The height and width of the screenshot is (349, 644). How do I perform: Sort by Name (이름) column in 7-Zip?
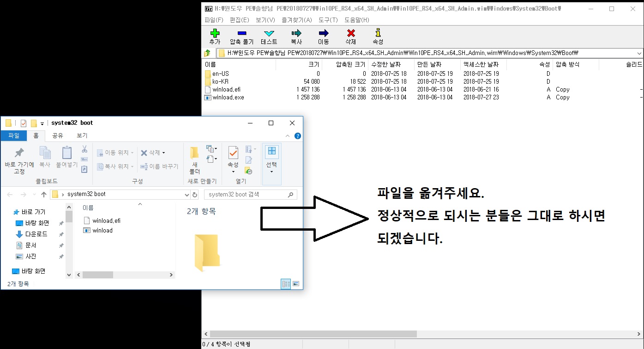[239, 65]
